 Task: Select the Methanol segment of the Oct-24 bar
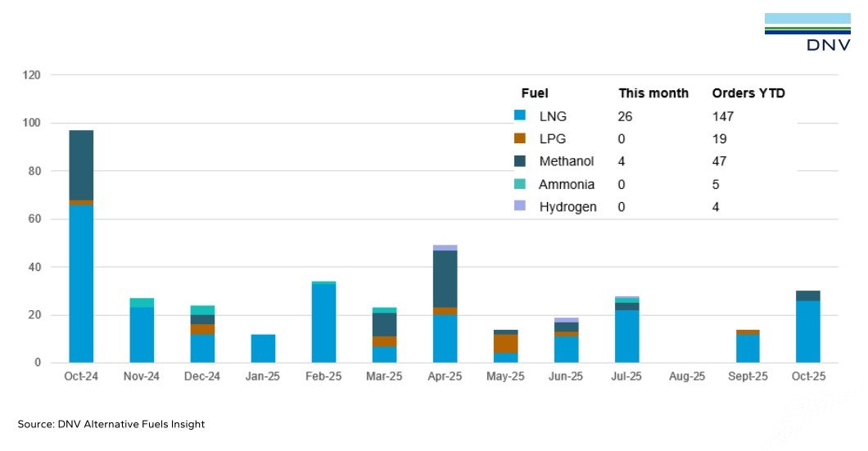pyautogui.click(x=81, y=165)
